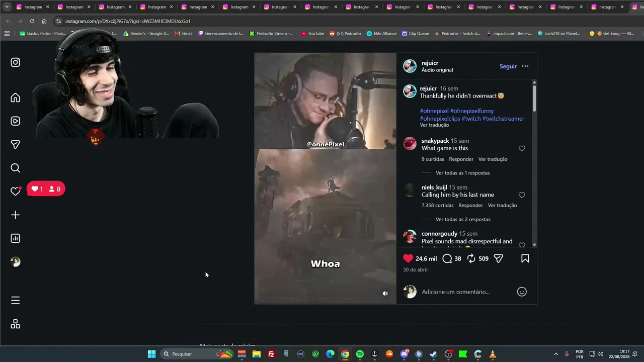Open the tab search dropdown in Chrome
This screenshot has width=644, height=362.
[x=7, y=7]
